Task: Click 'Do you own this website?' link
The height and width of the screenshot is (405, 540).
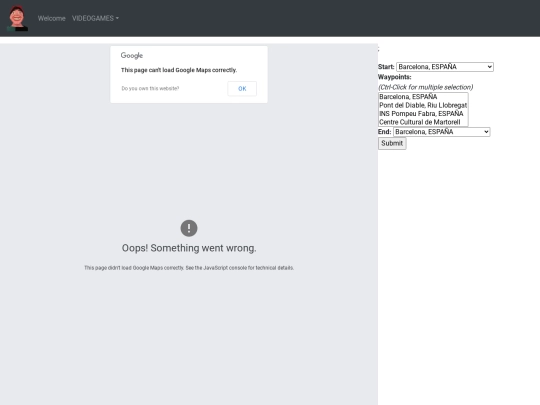Action: [150, 89]
